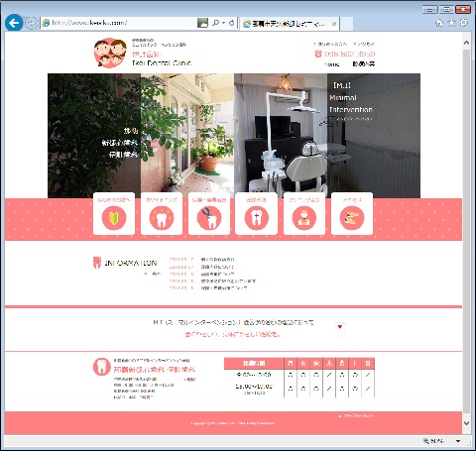This screenshot has height=451, width=476.
Task: Click the schedule table hours header cell
Action: (x=254, y=364)
